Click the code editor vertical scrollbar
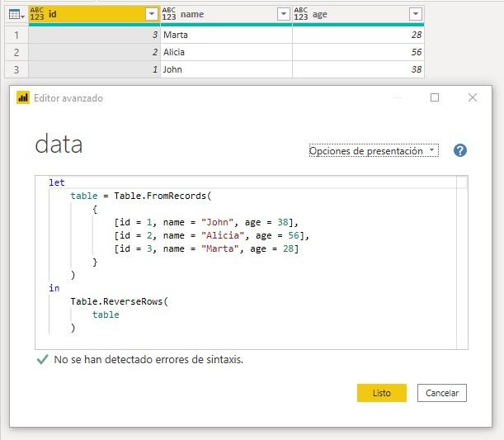The height and width of the screenshot is (440, 504). (462, 263)
